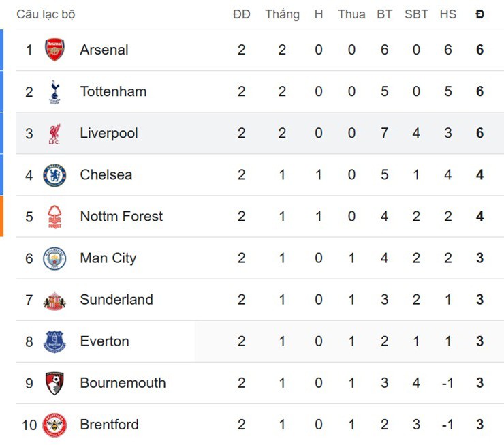This screenshot has width=504, height=445.
Task: Click the Liverpool club crest icon
Action: pos(54,133)
